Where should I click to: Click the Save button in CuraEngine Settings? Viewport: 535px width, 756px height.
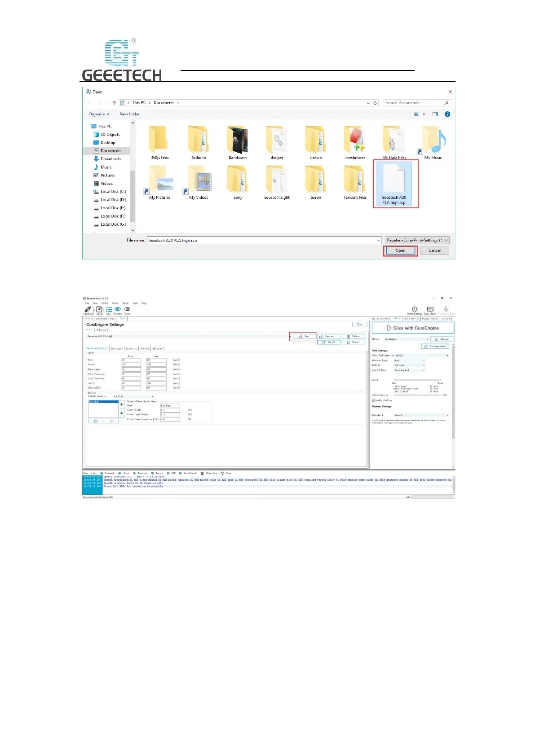pyautogui.click(x=304, y=336)
